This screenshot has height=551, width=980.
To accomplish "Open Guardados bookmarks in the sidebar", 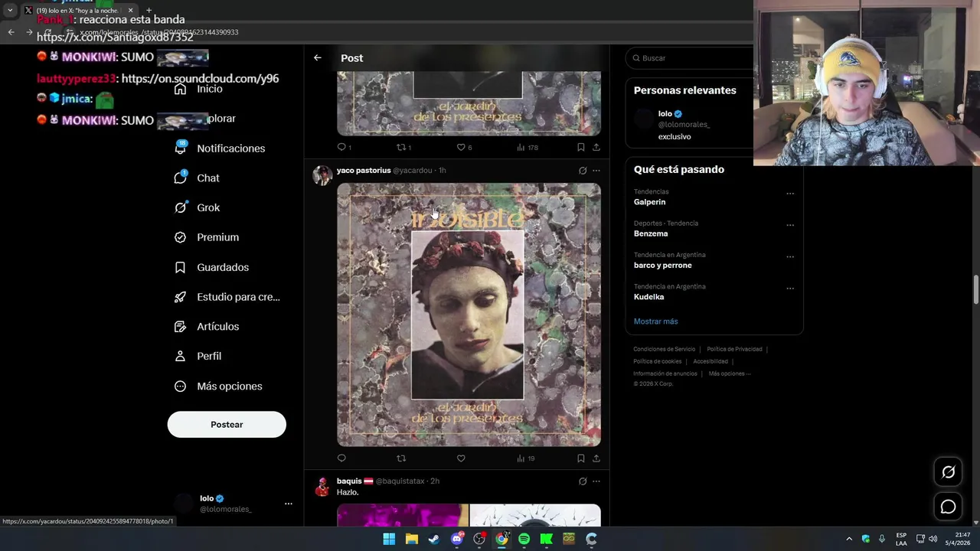I will (212, 267).
